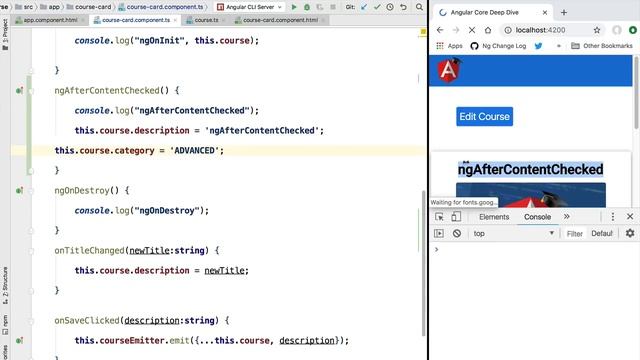Switch to DevTools Elements tab
The width and height of the screenshot is (640, 360).
[494, 217]
